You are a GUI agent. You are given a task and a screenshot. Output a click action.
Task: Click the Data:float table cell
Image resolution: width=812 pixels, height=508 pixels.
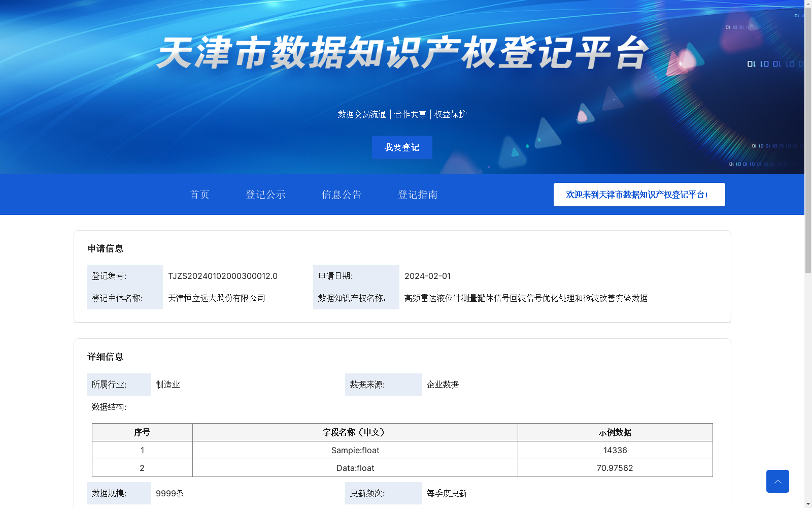(355, 468)
